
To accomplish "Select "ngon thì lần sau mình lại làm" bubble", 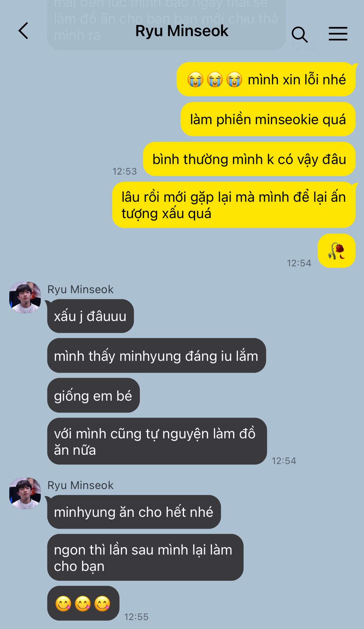I will coord(145,558).
